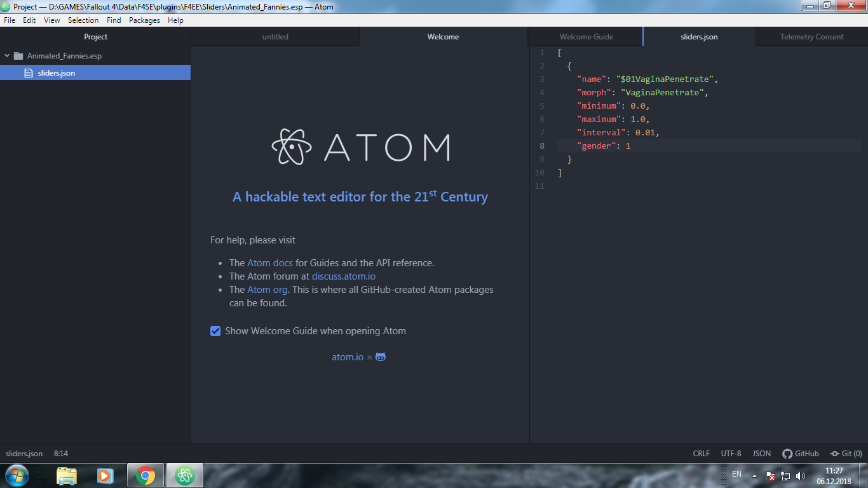The image size is (868, 488).
Task: Follow the Atom org link
Action: (x=268, y=290)
